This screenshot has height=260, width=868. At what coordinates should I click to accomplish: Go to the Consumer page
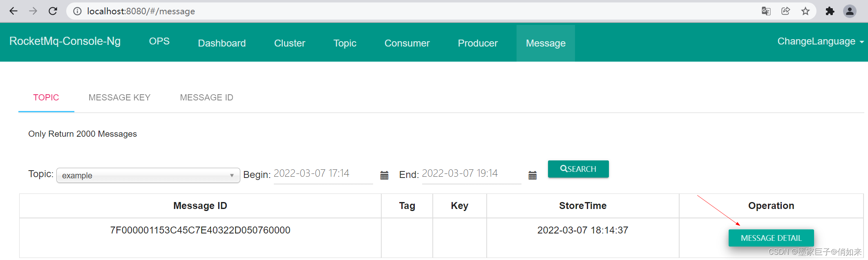407,43
